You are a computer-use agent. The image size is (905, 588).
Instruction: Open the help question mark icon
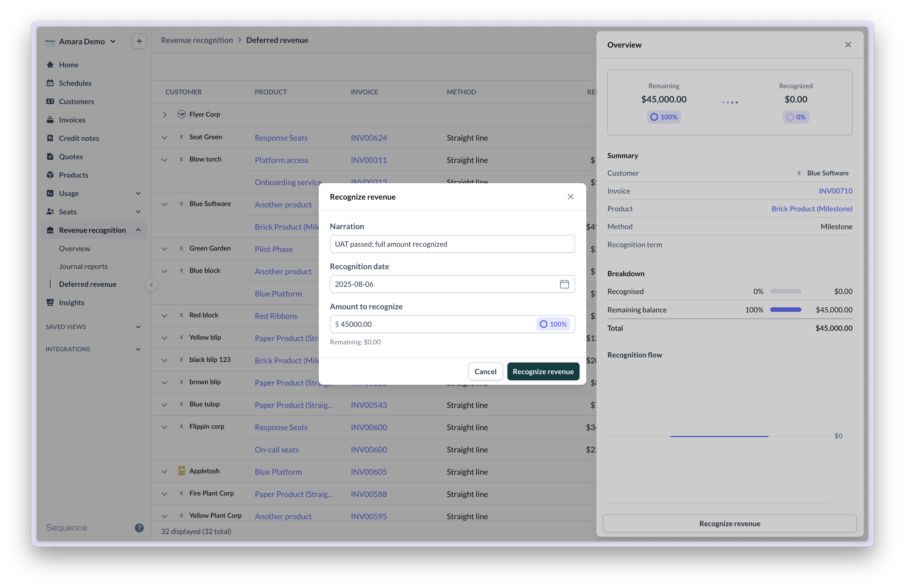(139, 528)
